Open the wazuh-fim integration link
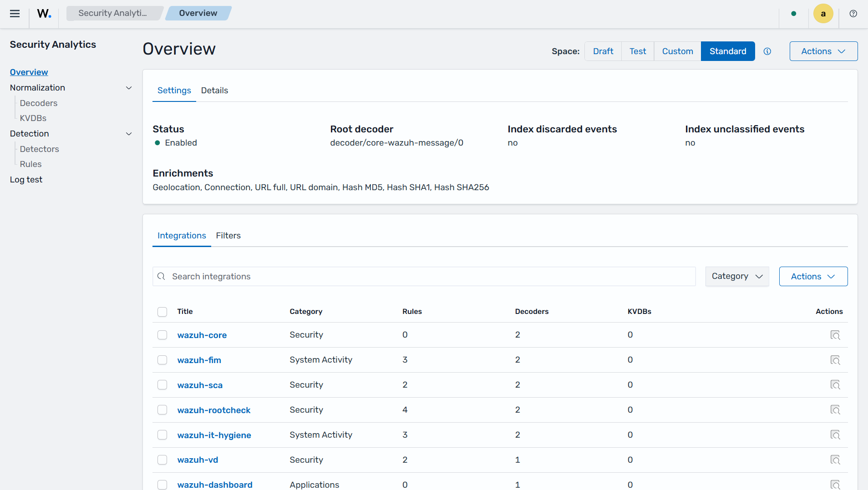 point(199,360)
